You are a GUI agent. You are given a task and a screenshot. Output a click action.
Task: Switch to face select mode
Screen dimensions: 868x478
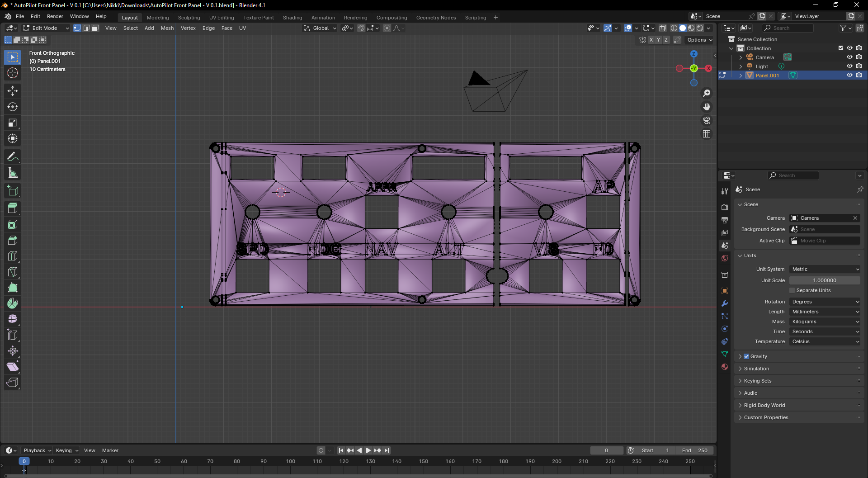click(x=95, y=28)
